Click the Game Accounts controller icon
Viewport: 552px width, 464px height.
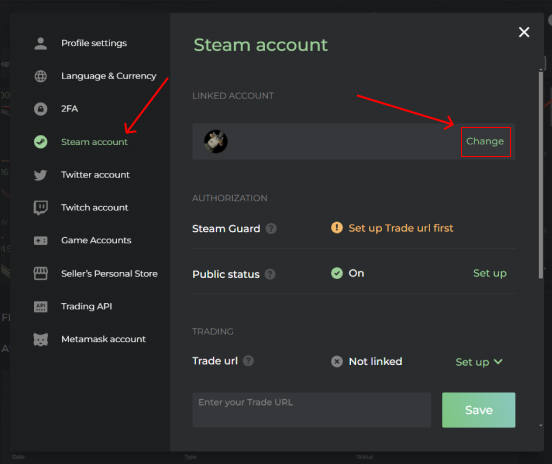coord(40,240)
